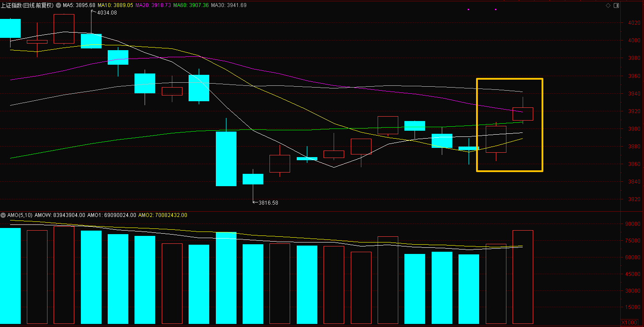The image size is (644, 327).
Task: Click the diamond marker icon at top right
Action: (608, 5)
